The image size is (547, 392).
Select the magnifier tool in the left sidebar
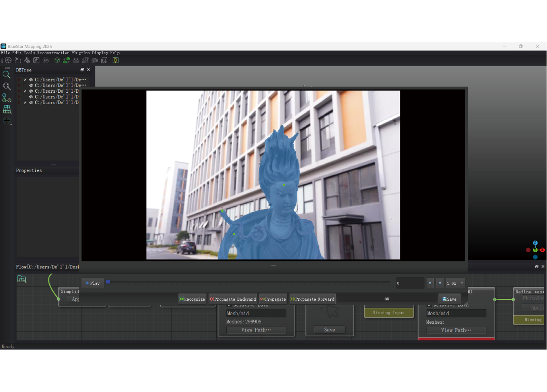6,75
